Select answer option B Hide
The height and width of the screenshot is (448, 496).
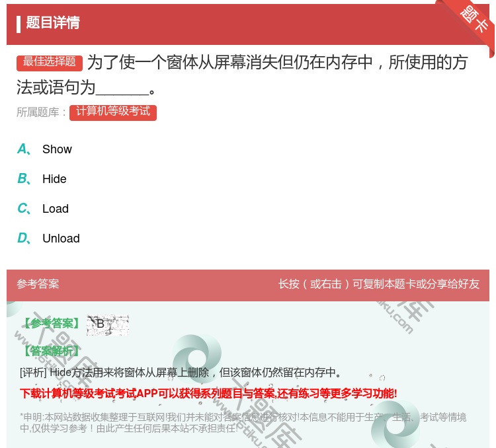(x=42, y=179)
